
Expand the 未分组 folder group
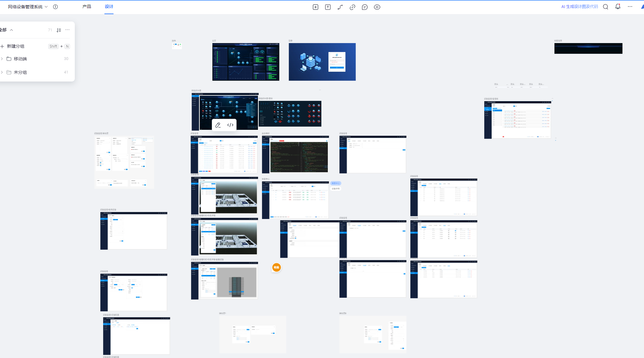(2, 72)
